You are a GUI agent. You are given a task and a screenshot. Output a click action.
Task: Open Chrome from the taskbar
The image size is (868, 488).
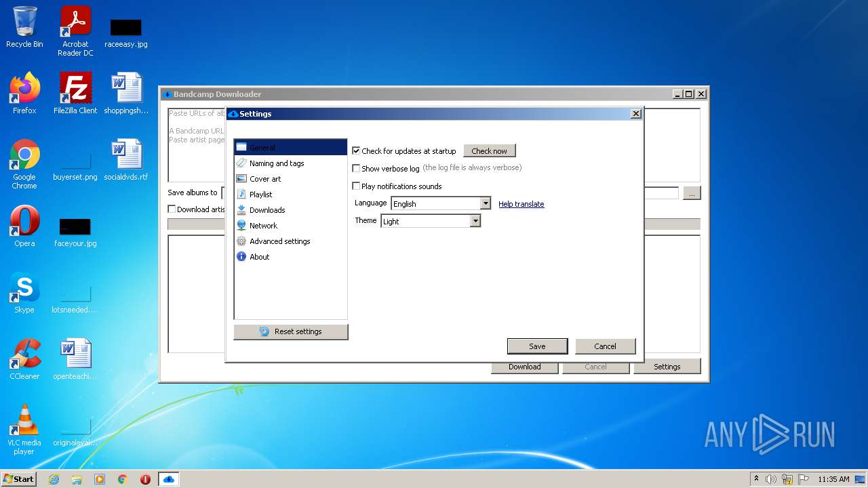(x=123, y=479)
